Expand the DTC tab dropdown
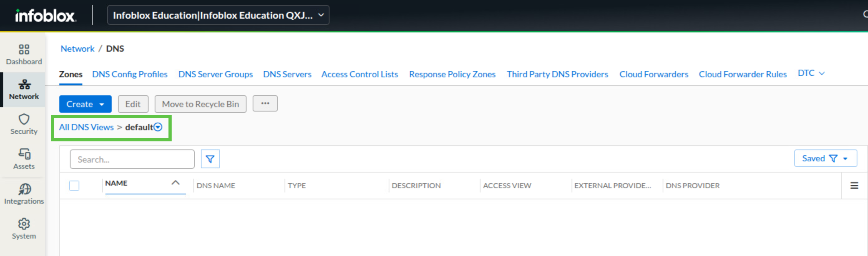 [811, 73]
